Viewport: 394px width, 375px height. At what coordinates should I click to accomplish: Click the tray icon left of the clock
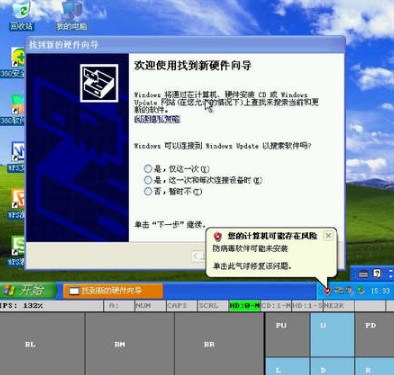[361, 291]
